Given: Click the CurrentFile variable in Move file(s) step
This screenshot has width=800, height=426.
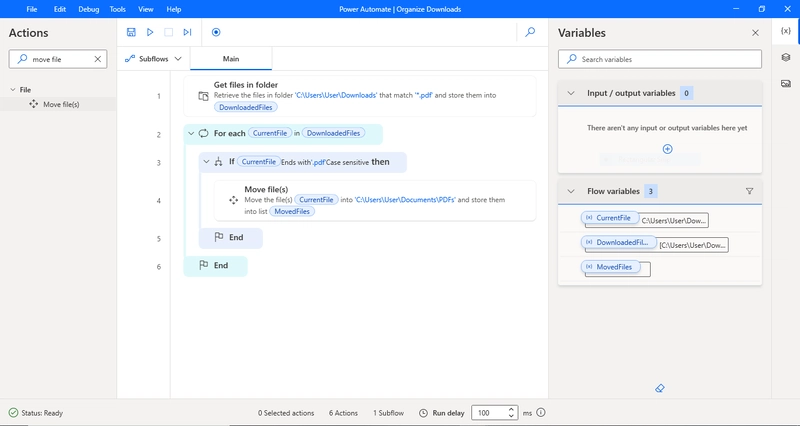Looking at the screenshot, I should pos(316,200).
